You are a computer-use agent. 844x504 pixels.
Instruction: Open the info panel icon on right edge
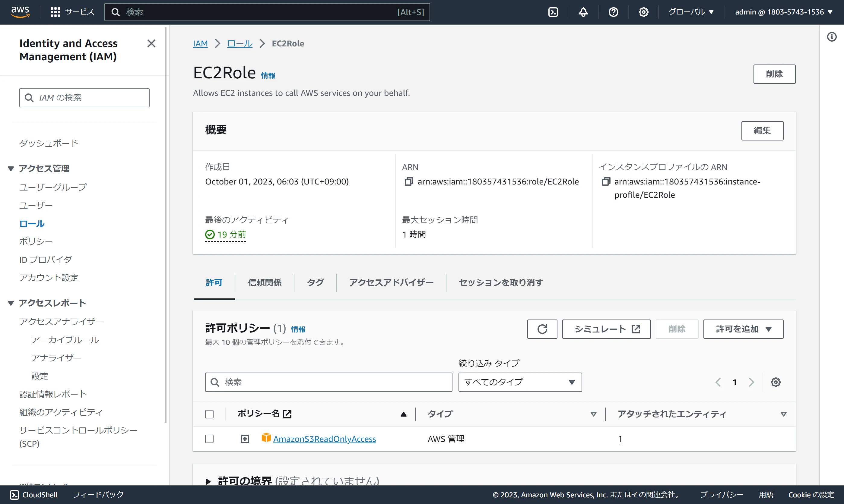[x=832, y=37]
